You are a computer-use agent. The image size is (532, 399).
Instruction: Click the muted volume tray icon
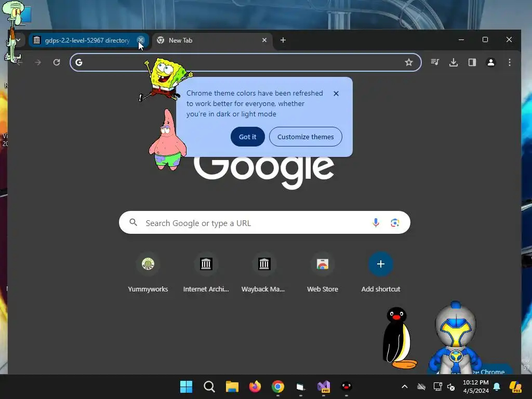coord(451,387)
